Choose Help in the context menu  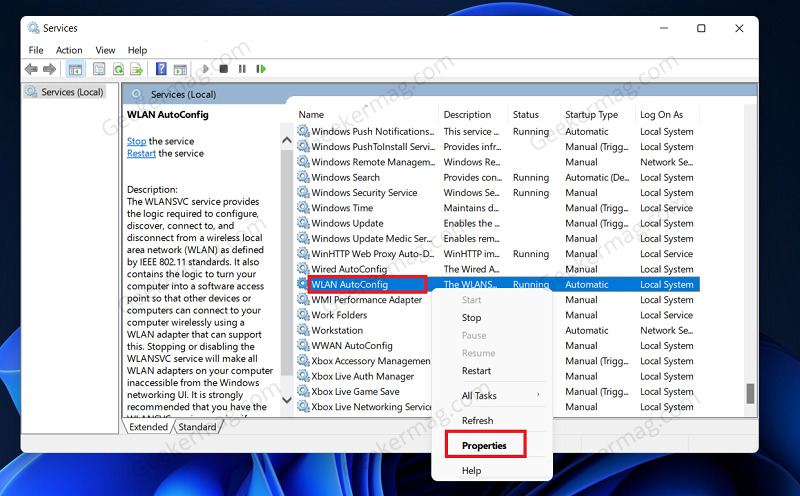(471, 470)
